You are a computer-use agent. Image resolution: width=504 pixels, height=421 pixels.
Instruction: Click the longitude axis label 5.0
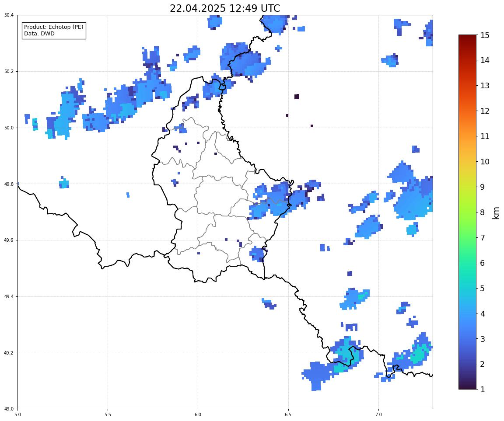(17, 414)
